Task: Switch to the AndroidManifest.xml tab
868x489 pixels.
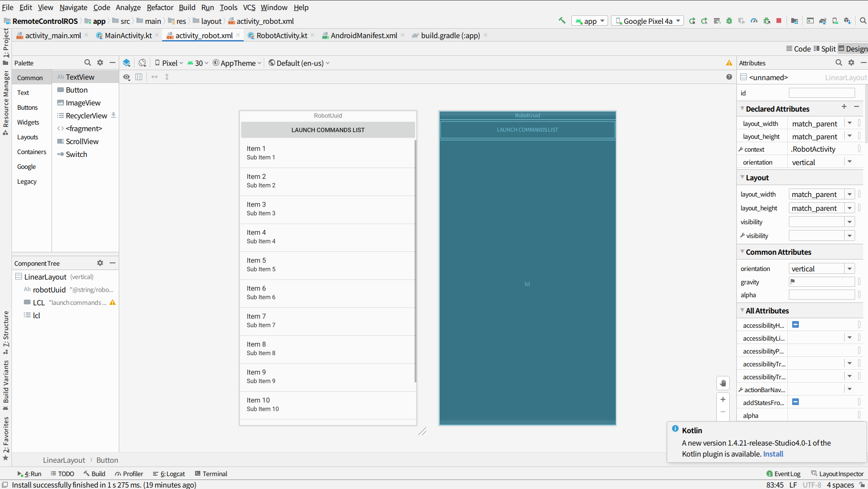Action: pyautogui.click(x=363, y=35)
